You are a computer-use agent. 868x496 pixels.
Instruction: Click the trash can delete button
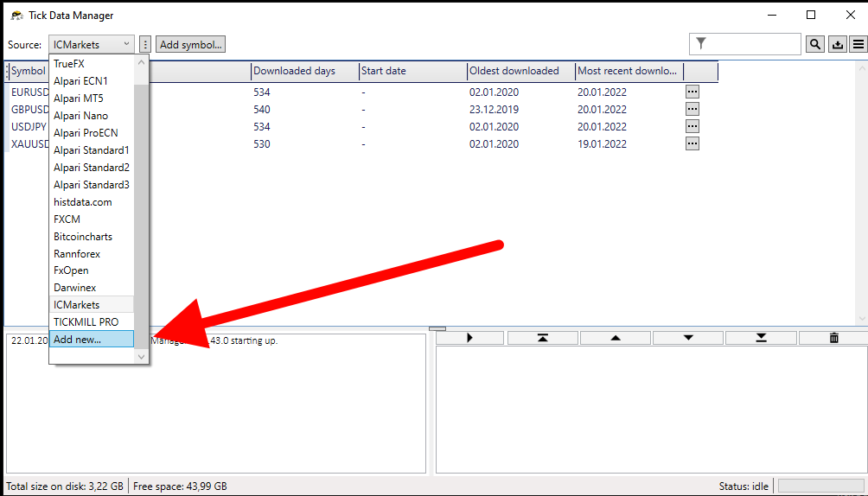[833, 338]
